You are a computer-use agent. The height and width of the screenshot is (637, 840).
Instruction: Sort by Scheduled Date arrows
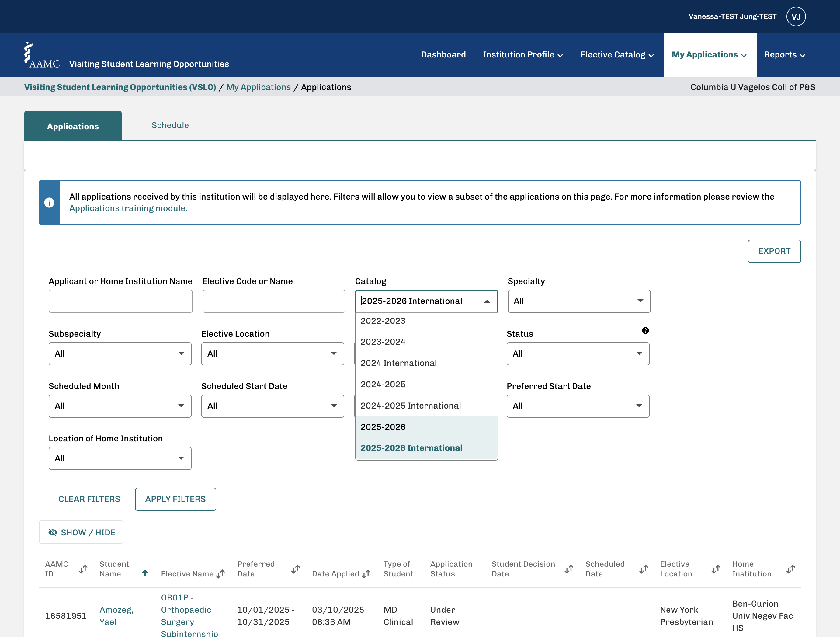(644, 569)
